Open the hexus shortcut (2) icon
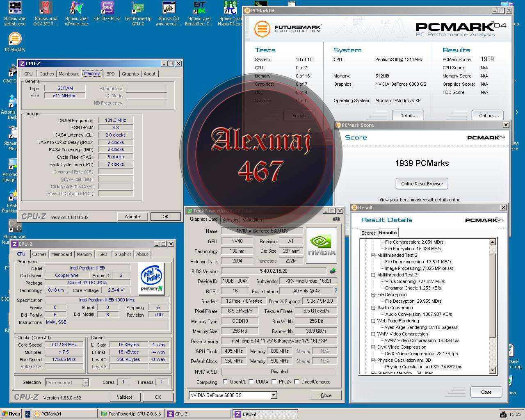Viewport: 525px width, 420px height. tap(169, 13)
